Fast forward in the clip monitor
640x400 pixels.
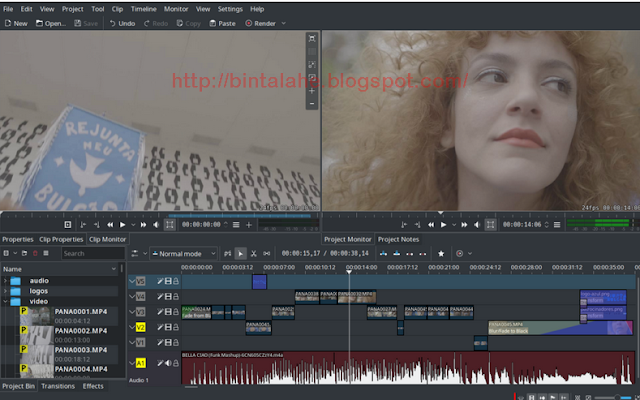click(143, 224)
